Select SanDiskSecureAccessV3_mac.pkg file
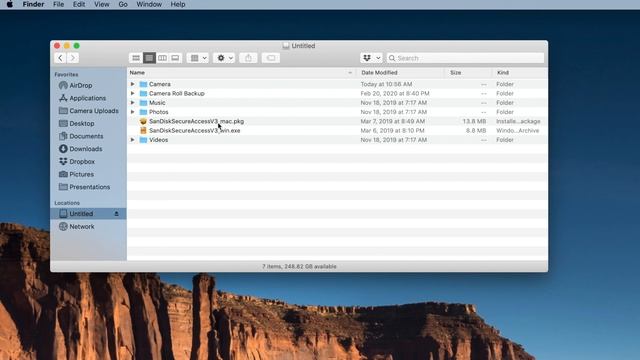Viewport: 640px width, 360px height. (196, 121)
